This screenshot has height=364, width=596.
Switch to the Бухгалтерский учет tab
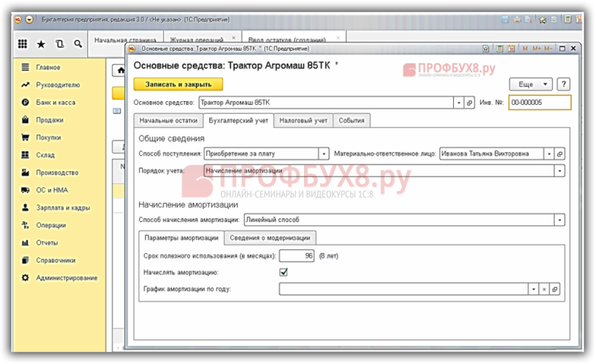point(238,121)
